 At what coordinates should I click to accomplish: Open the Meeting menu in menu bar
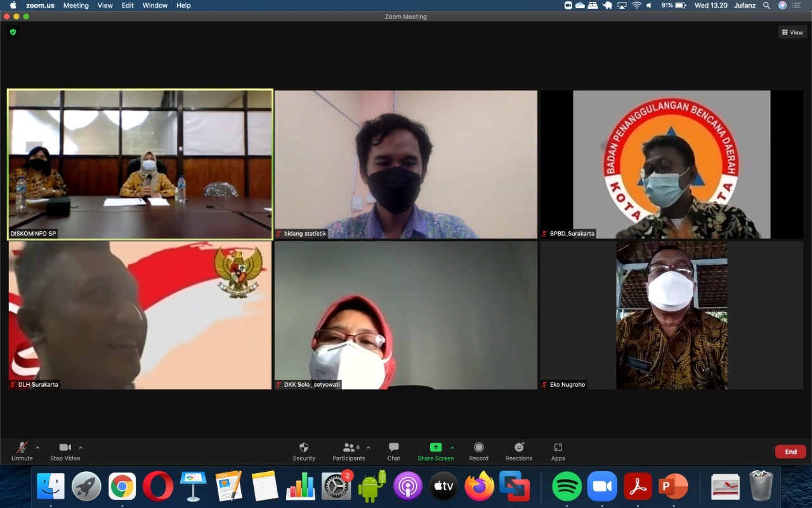75,5
